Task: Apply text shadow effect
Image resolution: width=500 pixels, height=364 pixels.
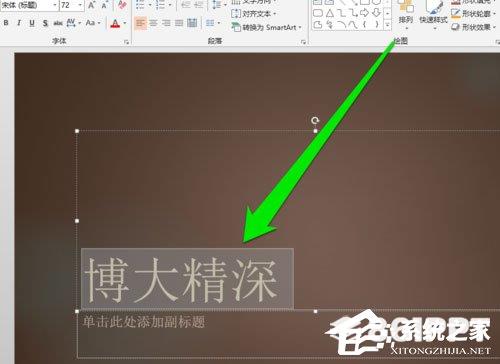Action: point(45,23)
